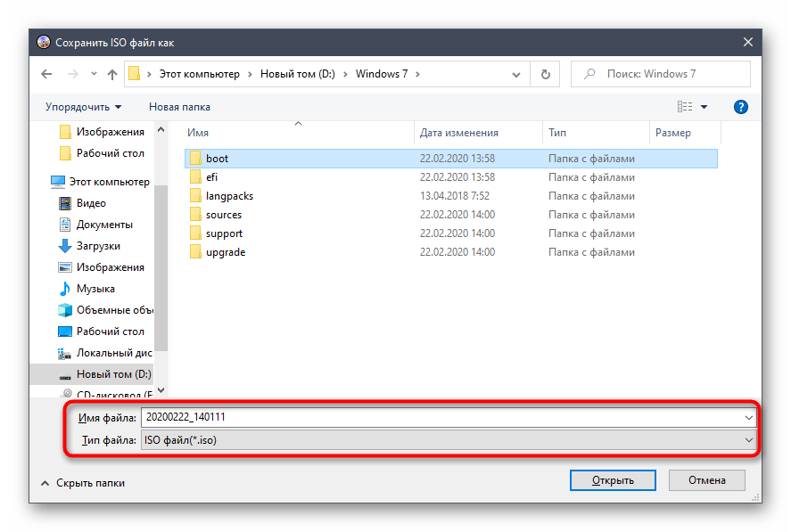Select the Музыка item in sidebar
791x532 pixels.
click(95, 289)
